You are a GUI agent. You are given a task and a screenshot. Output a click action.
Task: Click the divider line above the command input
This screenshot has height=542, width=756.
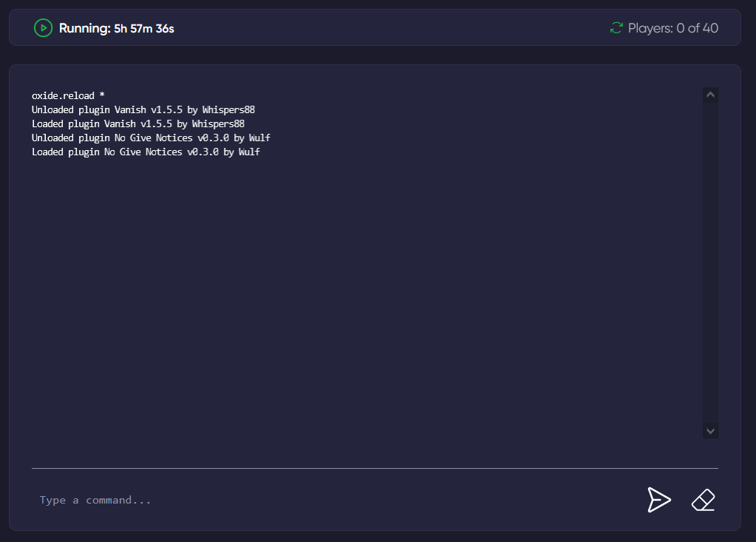coord(375,468)
